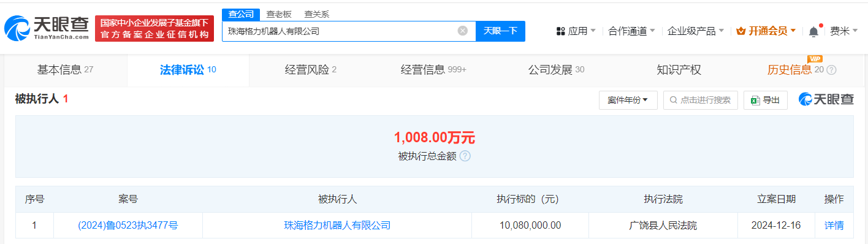This screenshot has width=868, height=244.
Task: Click the help icon beside 被执行总金额
Action: 465,156
